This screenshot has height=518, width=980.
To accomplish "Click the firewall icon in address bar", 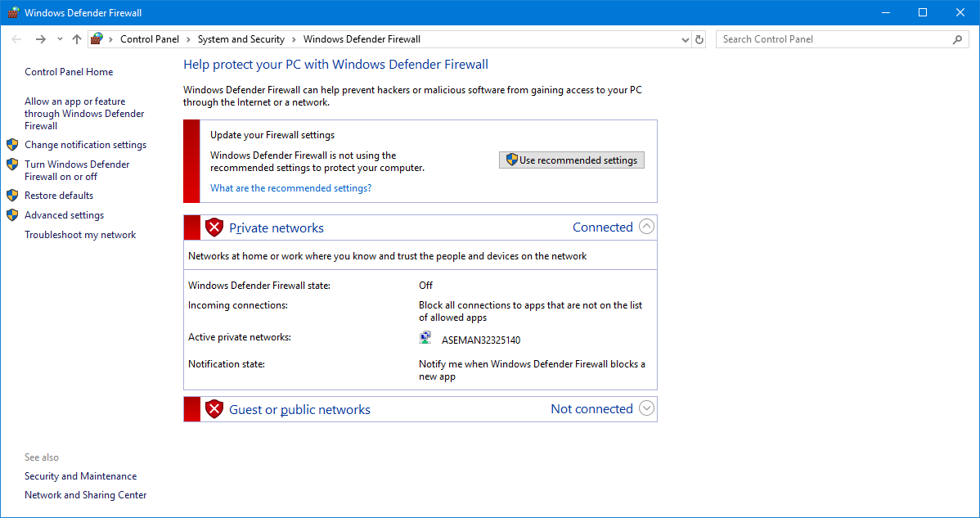I will tap(97, 39).
